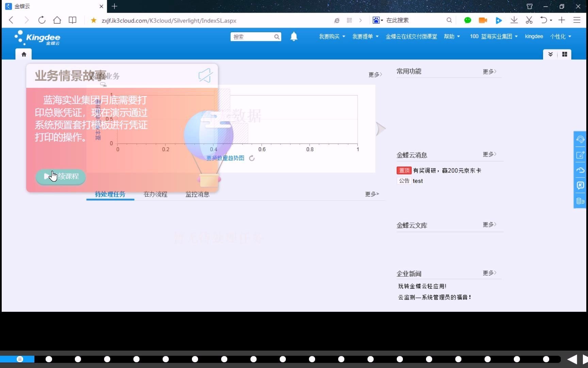The width and height of the screenshot is (588, 368).
Task: Click the bookmark star in the address bar
Action: (94, 20)
